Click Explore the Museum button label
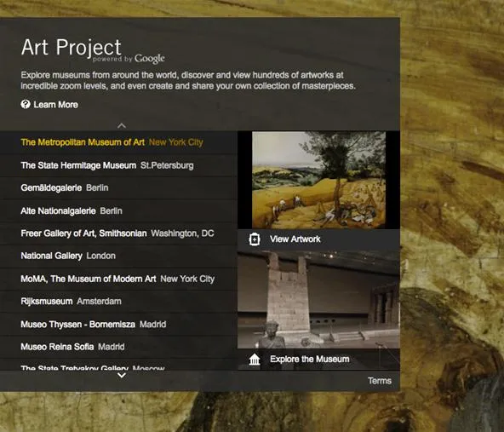 pyautogui.click(x=310, y=359)
